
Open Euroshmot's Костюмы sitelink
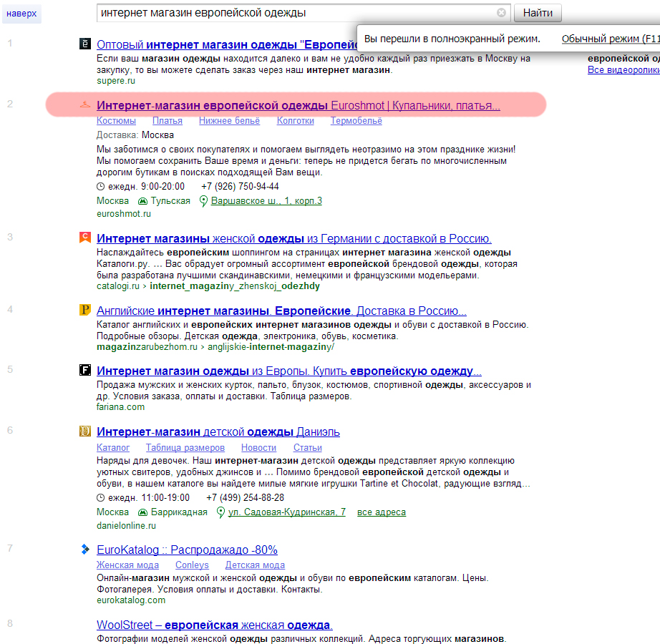[x=116, y=121]
